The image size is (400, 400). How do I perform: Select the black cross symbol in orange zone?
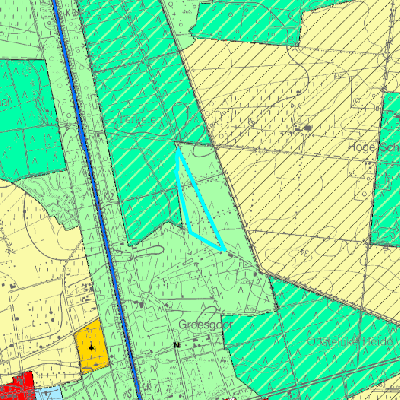[92, 348]
